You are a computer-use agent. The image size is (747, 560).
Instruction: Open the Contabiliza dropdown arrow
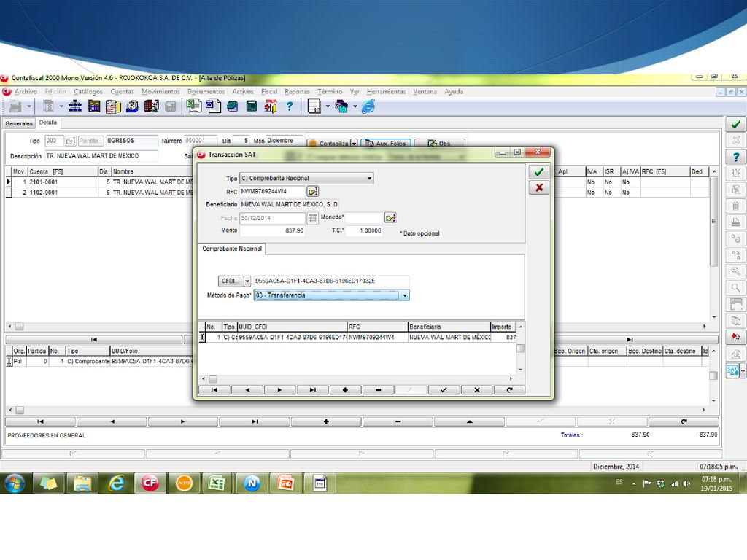(354, 144)
